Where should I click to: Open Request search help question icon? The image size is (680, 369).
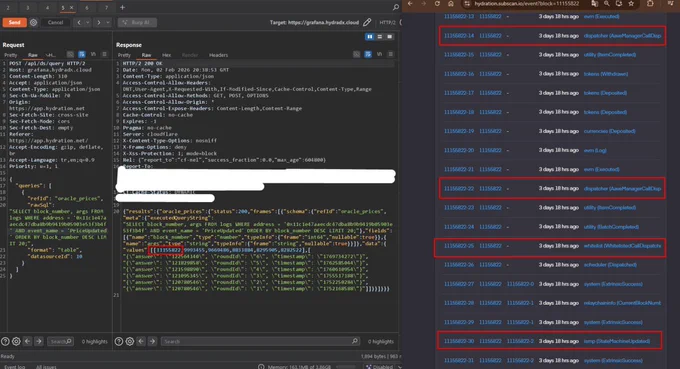pyautogui.click(x=5, y=342)
